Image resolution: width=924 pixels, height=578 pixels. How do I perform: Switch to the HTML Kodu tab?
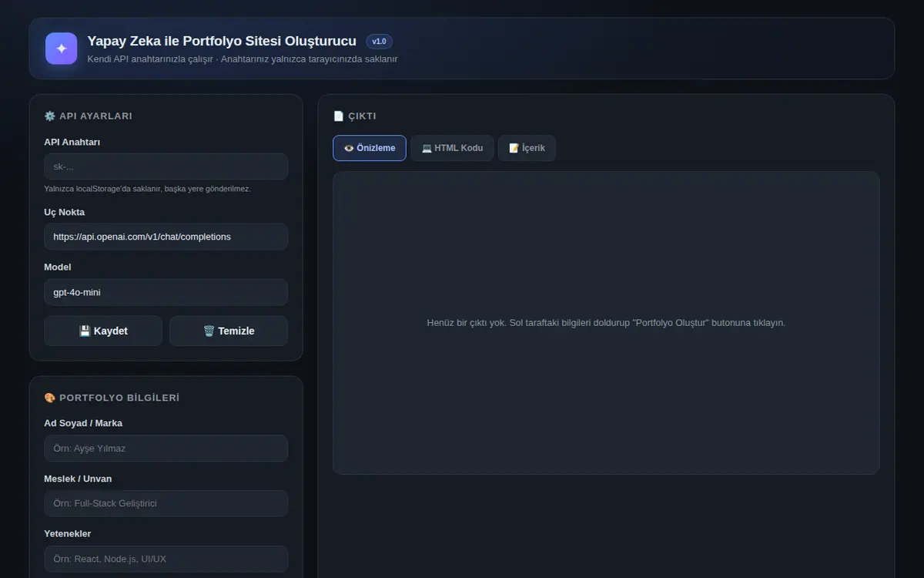coord(452,148)
